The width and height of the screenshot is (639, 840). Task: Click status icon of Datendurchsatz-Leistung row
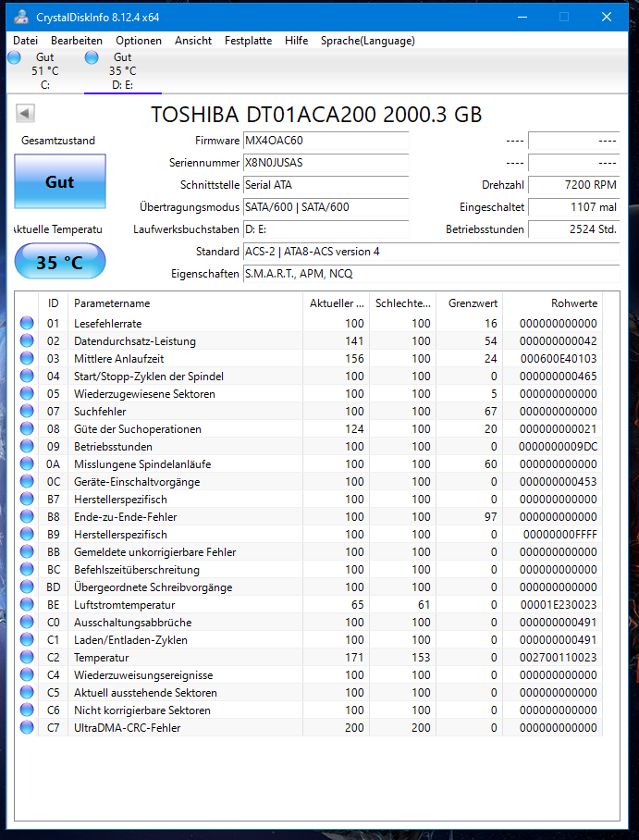pyautogui.click(x=27, y=340)
